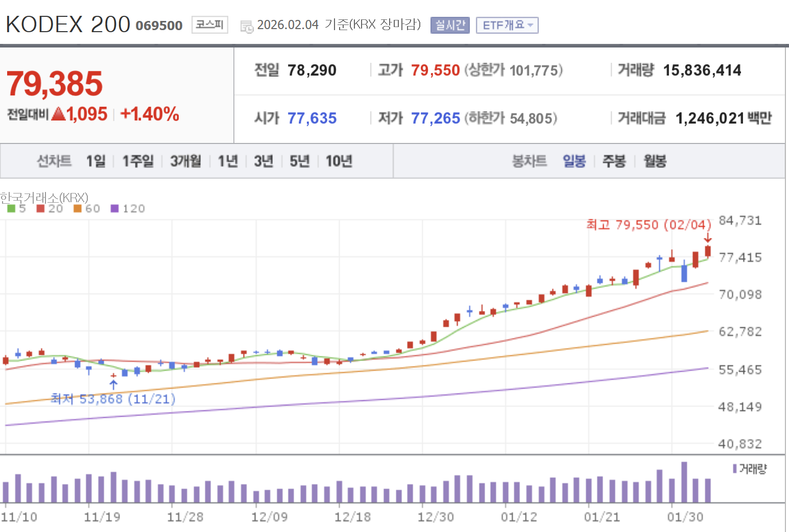Select the 1년 line chart tab
Screen dimensions: 789x532
tap(228, 161)
